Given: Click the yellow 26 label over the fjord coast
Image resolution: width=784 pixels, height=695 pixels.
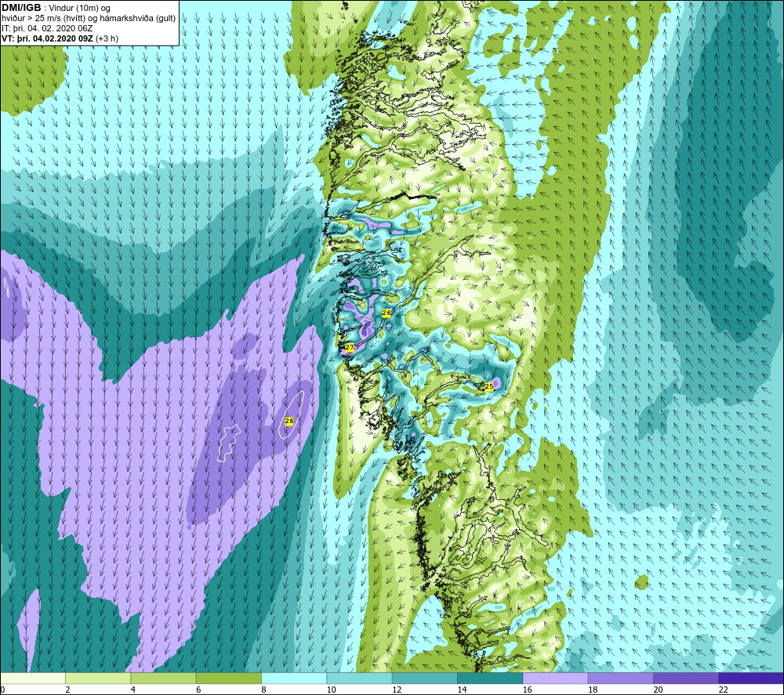Looking at the screenshot, I should 386,313.
